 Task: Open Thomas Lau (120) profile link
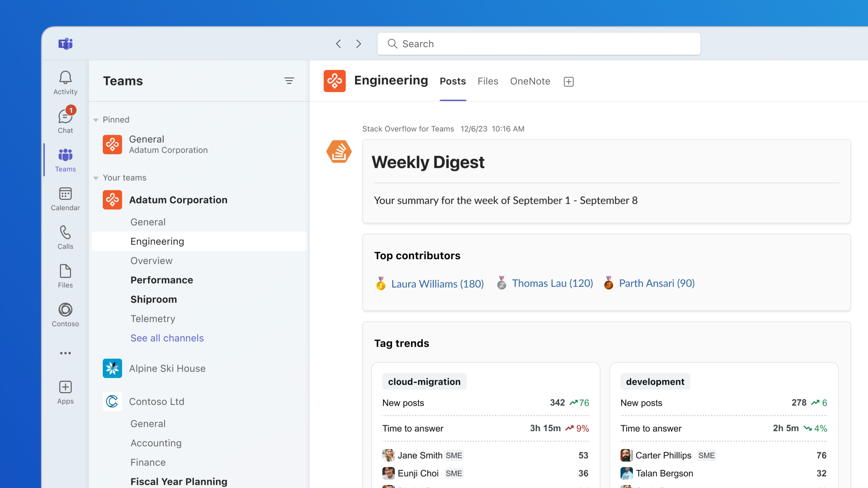(x=552, y=283)
